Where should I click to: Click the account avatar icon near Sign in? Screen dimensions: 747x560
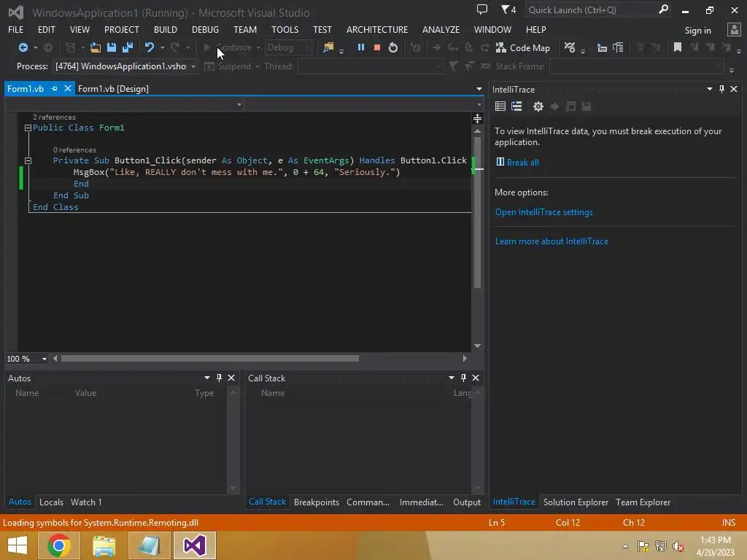[734, 30]
